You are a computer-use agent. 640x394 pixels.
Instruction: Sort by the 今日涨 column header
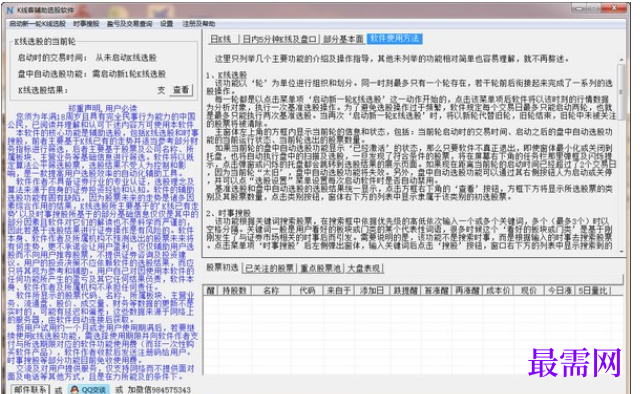559,291
